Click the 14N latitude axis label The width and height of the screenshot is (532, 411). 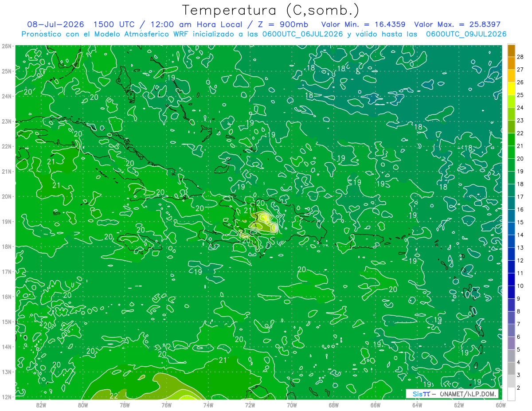tap(7, 347)
